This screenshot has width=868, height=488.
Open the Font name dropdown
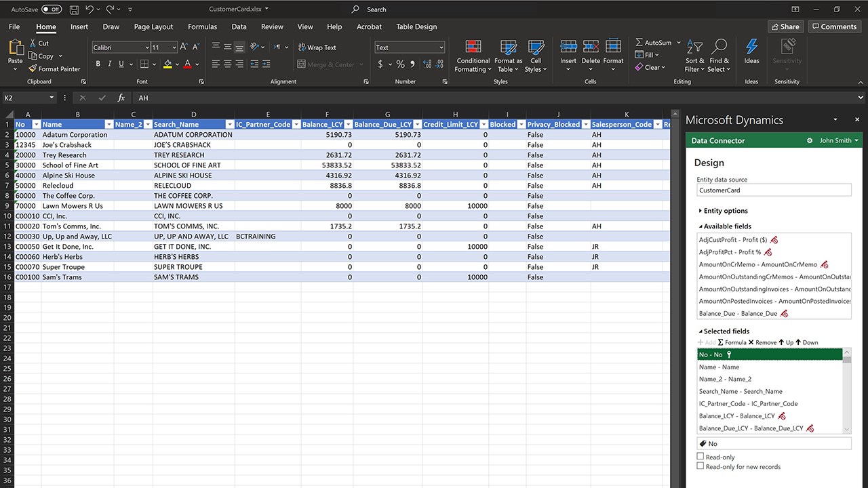[146, 47]
